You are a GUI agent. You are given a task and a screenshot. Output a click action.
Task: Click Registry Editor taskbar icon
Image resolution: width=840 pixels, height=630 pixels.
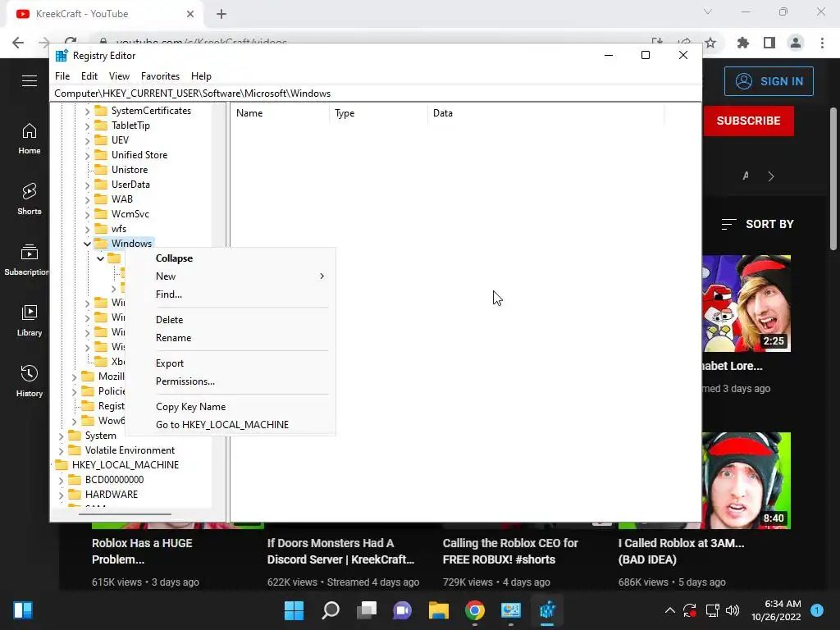547,610
